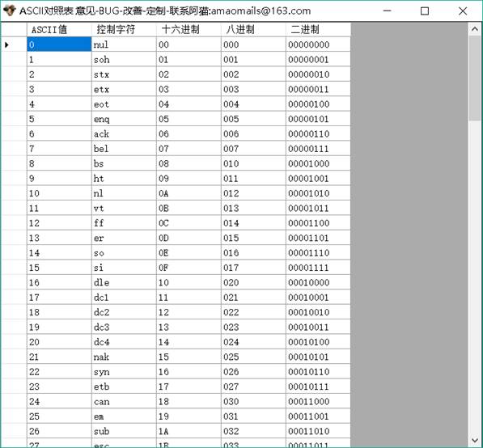Click the 控制字符 column header
The width and height of the screenshot is (483, 448).
pyautogui.click(x=124, y=29)
